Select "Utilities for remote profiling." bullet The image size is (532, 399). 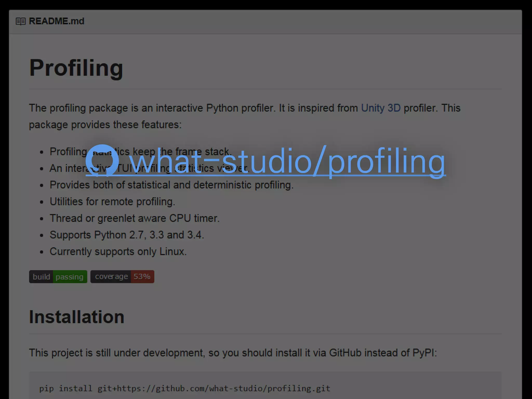112,202
